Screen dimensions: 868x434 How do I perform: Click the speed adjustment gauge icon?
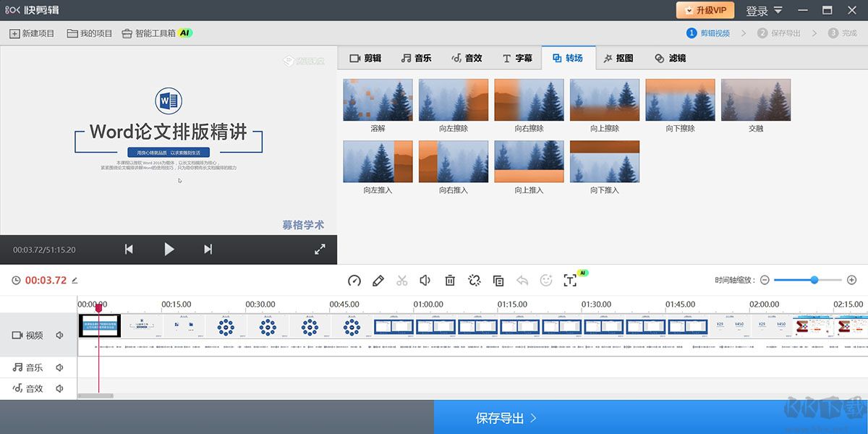(x=354, y=281)
